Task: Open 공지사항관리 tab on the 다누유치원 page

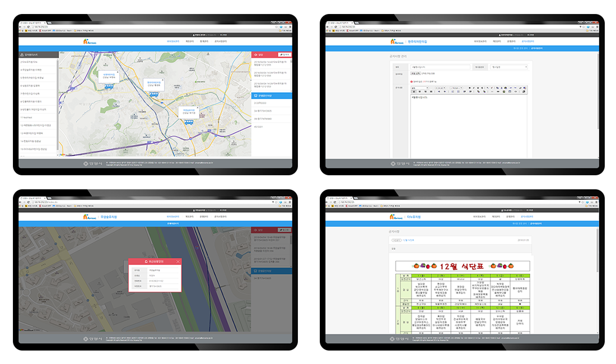Action: tap(528, 216)
